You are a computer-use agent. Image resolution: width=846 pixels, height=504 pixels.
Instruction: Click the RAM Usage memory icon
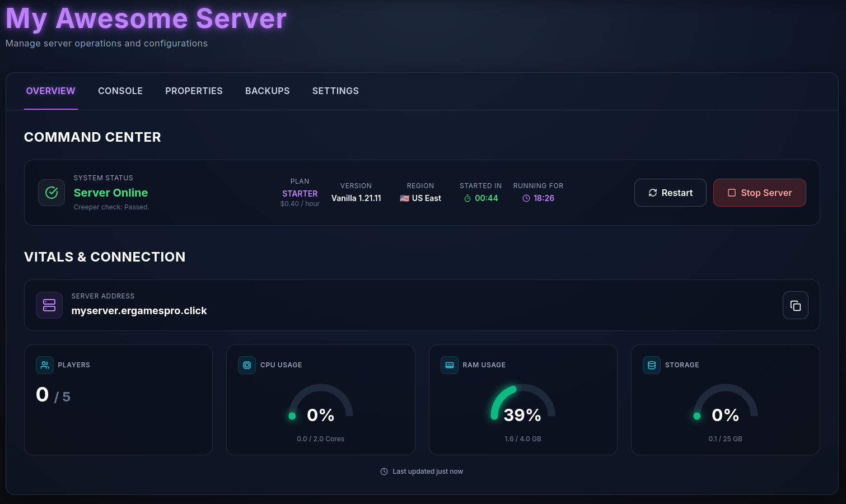(450, 365)
